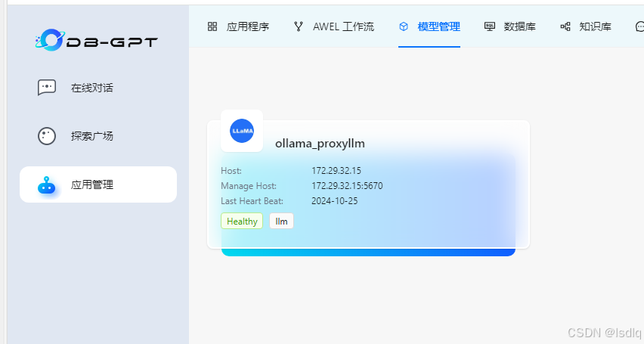The width and height of the screenshot is (644, 344).
Task: Click the ollama_proxyllm model name
Action: pyautogui.click(x=320, y=144)
